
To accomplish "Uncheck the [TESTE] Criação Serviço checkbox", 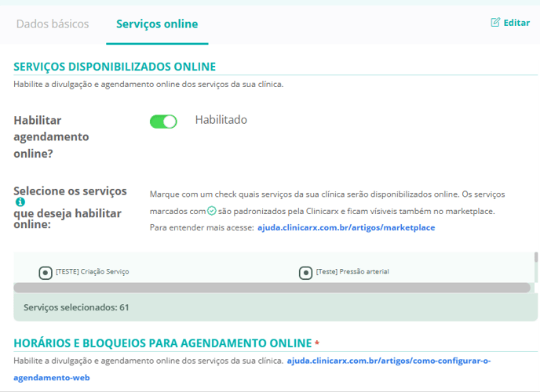I will coord(46,273).
